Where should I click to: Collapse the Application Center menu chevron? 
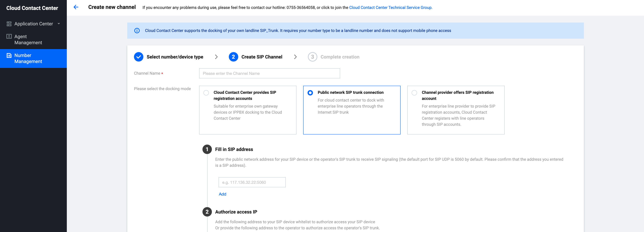[x=59, y=24]
